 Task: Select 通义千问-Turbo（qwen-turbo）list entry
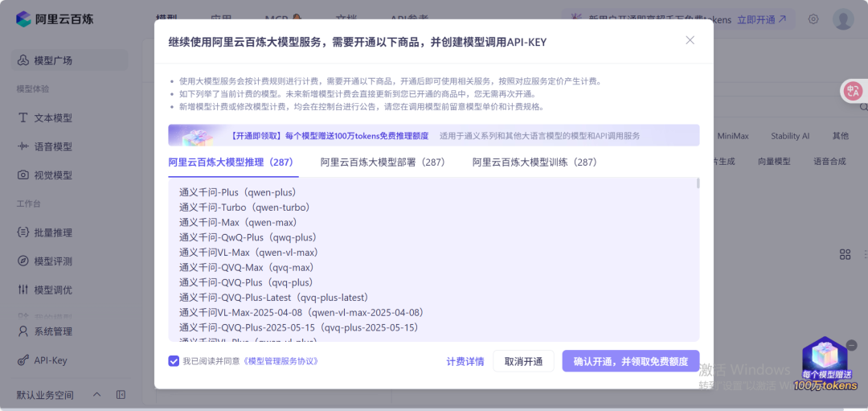[244, 208]
